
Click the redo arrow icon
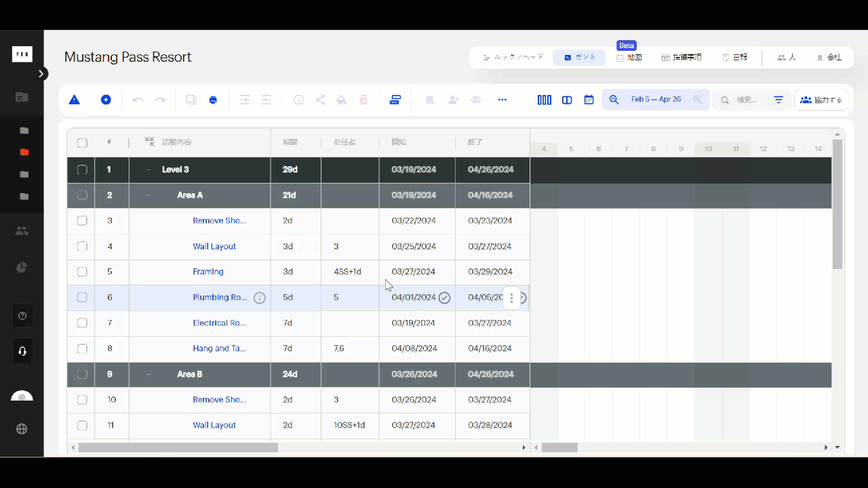tap(160, 100)
